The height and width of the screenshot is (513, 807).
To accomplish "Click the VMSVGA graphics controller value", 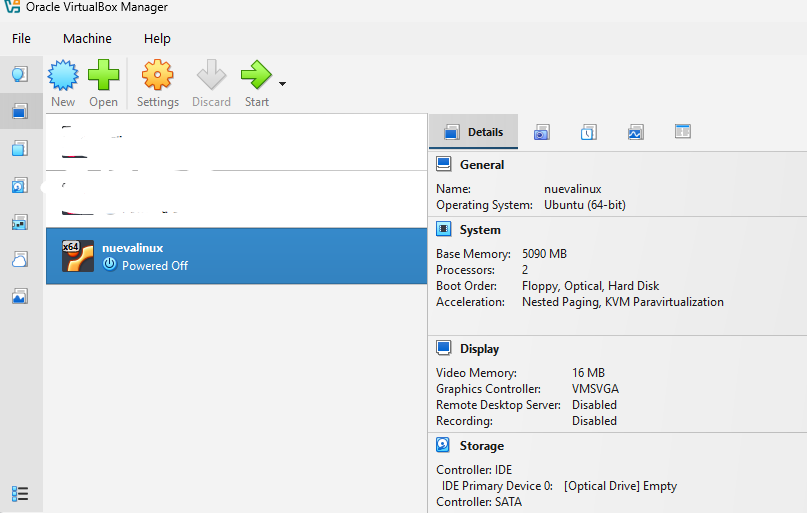I will pyautogui.click(x=595, y=388).
